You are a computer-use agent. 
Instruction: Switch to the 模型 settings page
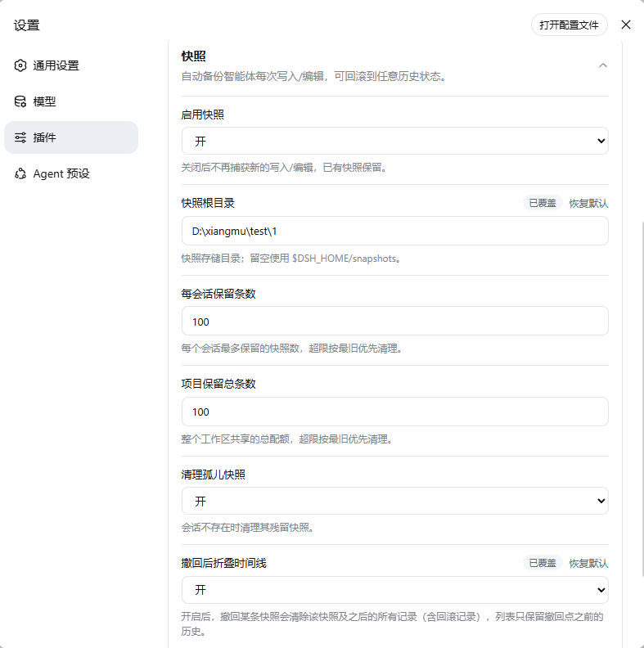click(x=71, y=101)
